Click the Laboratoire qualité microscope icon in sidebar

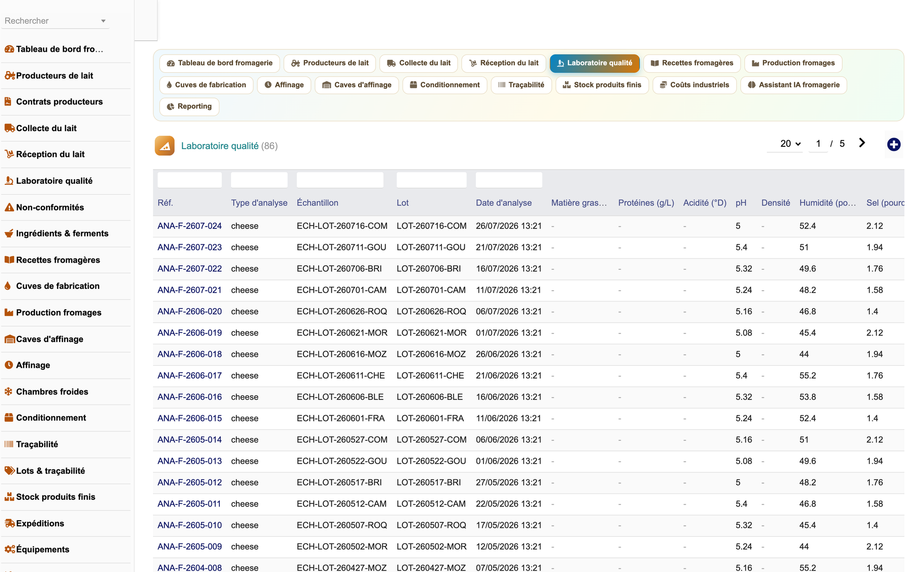9,181
